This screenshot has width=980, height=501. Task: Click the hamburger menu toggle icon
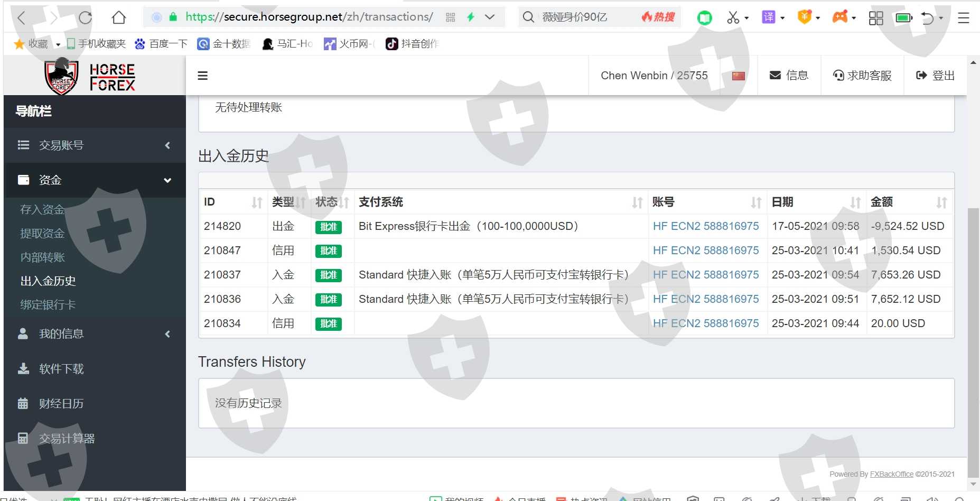202,76
